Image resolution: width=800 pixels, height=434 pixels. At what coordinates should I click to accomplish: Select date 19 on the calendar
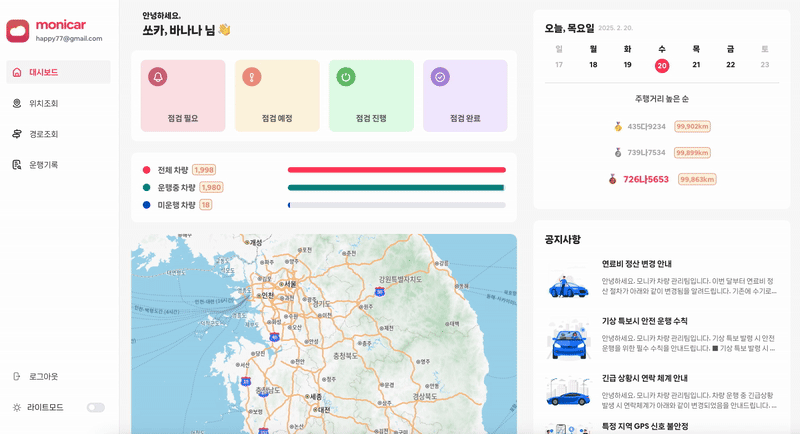[628, 65]
